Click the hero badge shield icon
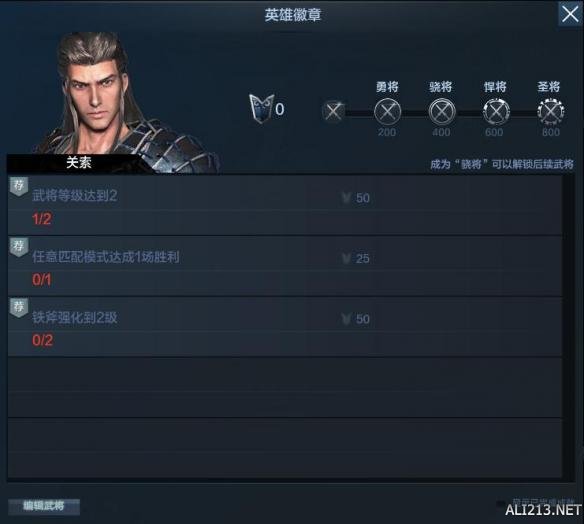The width and height of the screenshot is (584, 524). click(261, 108)
